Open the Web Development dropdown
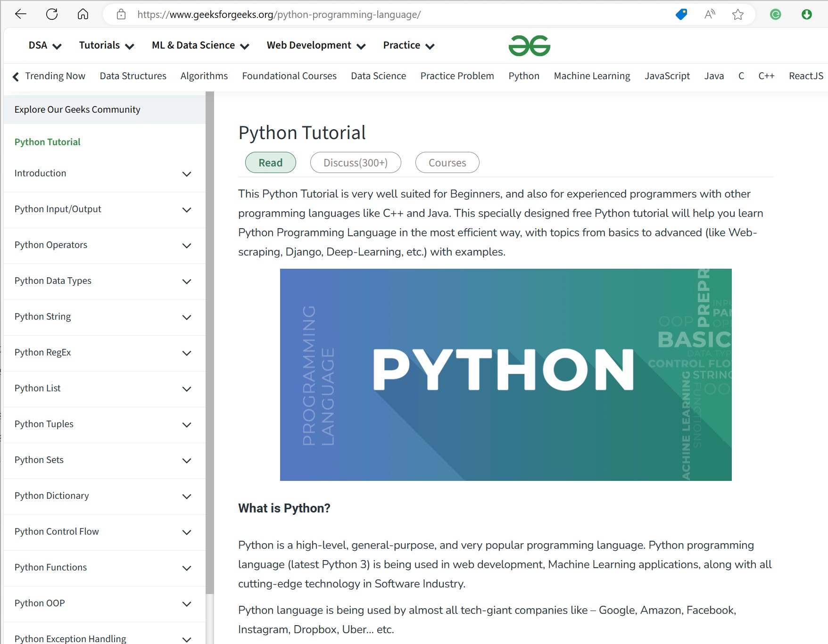 [x=316, y=45]
